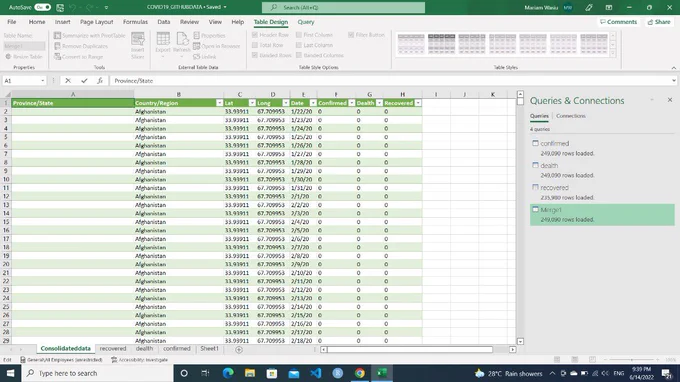Toggle the AutoSave switch
The width and height of the screenshot is (680, 382).
coord(42,7)
